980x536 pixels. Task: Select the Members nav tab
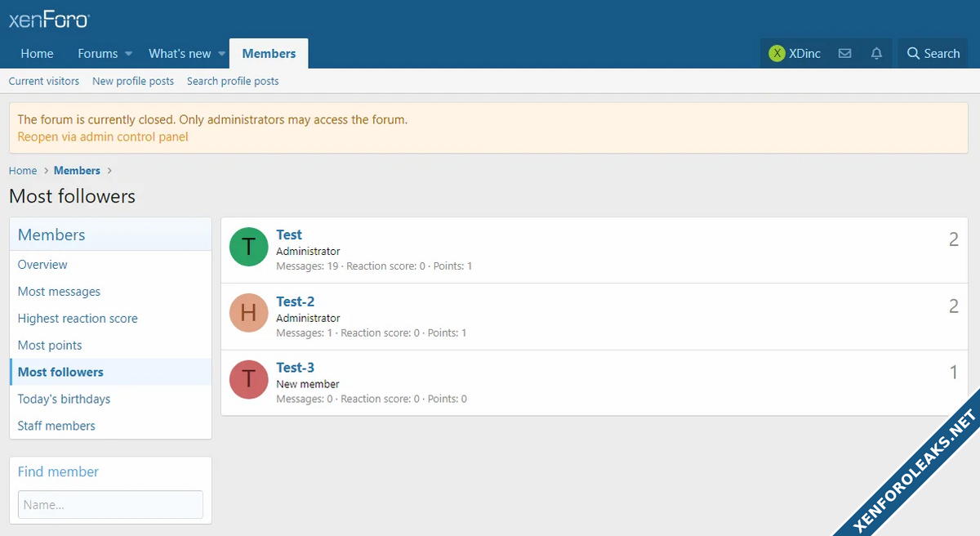coord(269,53)
